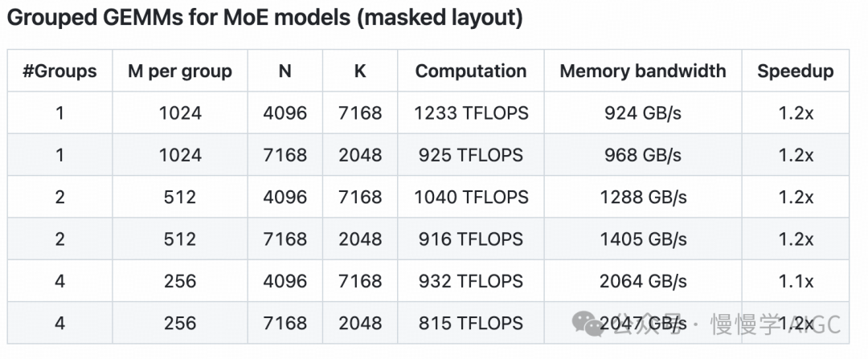Click the 968 GB/s cell

[x=643, y=155]
